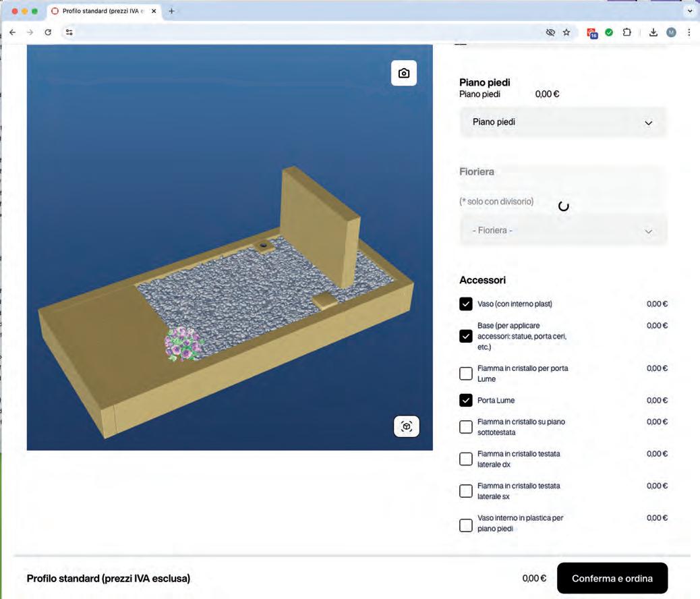Viewport: 700px width, 599px height.
Task: Open a new browser tab
Action: coord(171,11)
